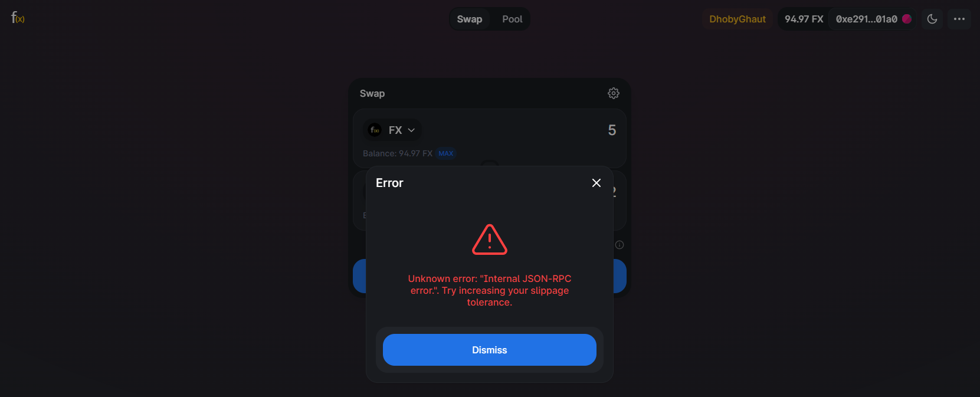The height and width of the screenshot is (397, 980).
Task: Open the DhobyGhaut network selector
Action: [738, 19]
